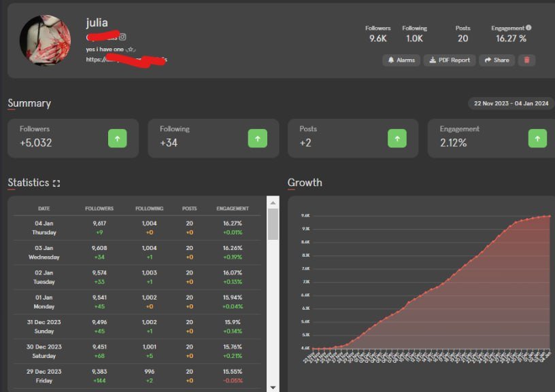Click the Engagement info icon

tap(528, 28)
